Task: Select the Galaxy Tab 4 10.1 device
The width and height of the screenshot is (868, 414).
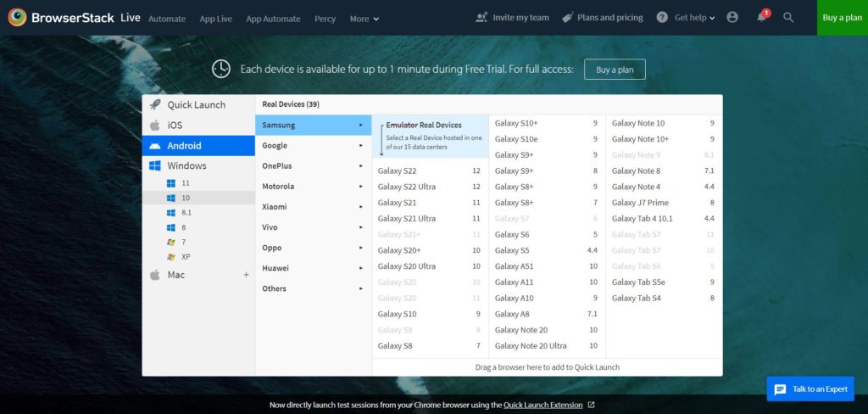Action: [664, 218]
